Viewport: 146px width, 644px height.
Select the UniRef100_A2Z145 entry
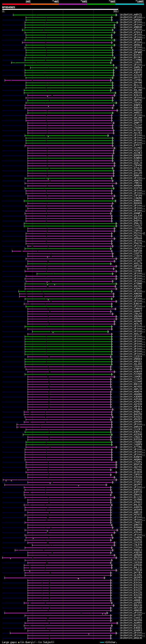(131, 75)
